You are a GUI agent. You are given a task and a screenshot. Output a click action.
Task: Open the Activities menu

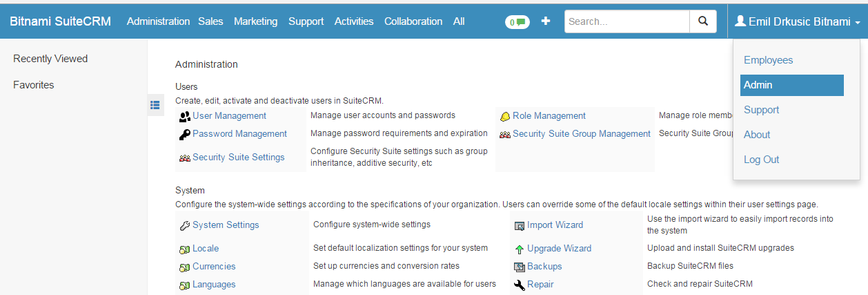point(354,21)
